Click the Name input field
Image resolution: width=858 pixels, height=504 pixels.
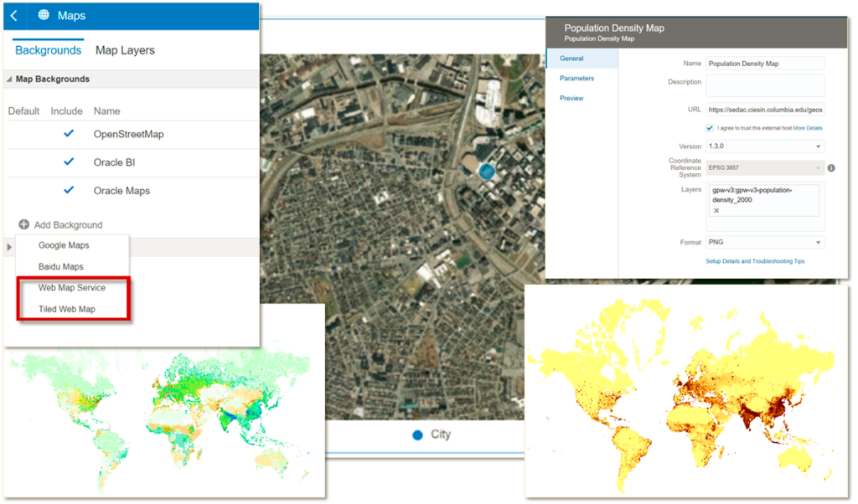765,64
